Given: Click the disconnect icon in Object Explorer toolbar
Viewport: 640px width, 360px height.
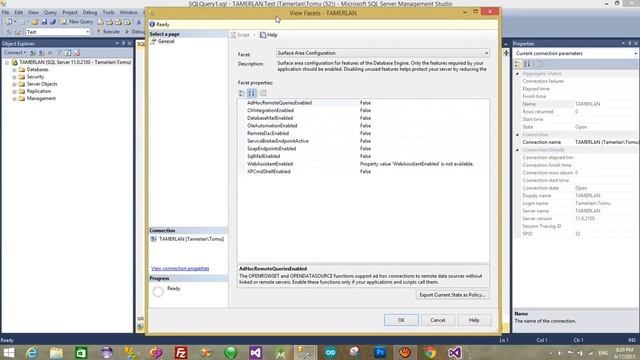Looking at the screenshot, I should pos(41,53).
